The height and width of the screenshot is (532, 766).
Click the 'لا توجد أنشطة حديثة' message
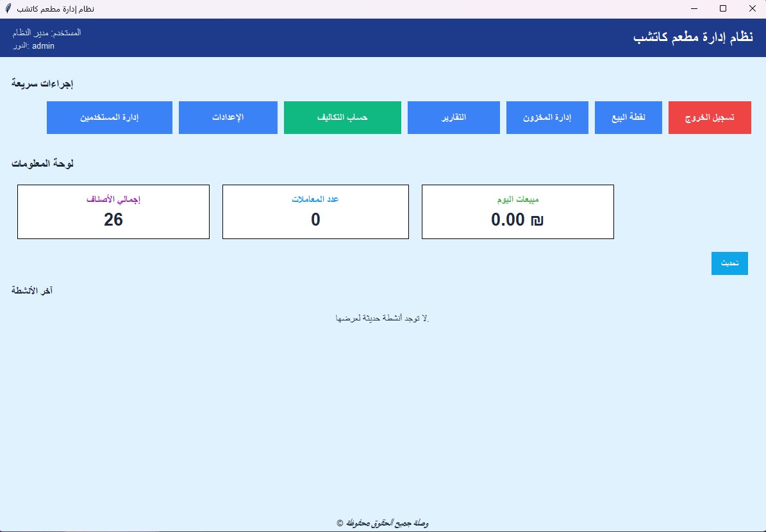tap(381, 318)
